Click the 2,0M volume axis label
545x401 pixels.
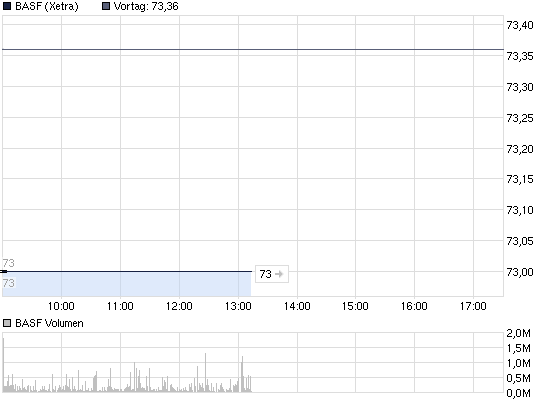click(518, 333)
